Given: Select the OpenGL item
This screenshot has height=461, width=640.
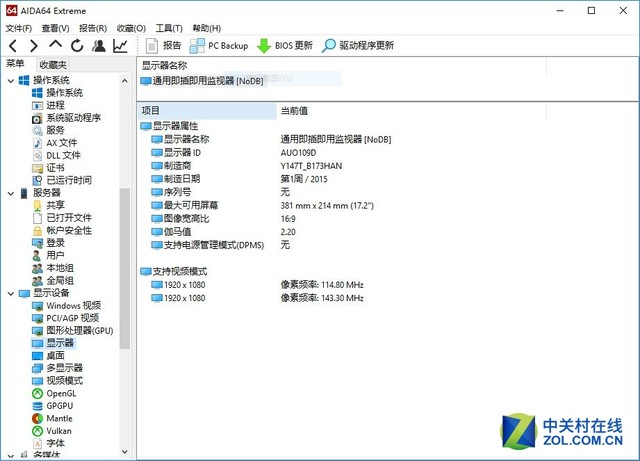Looking at the screenshot, I should (x=54, y=394).
